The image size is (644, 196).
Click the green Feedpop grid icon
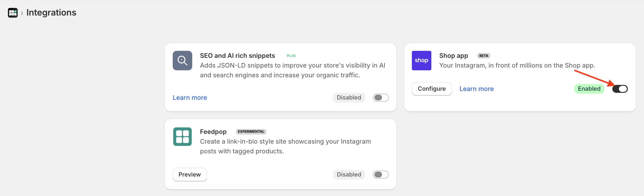(x=182, y=137)
